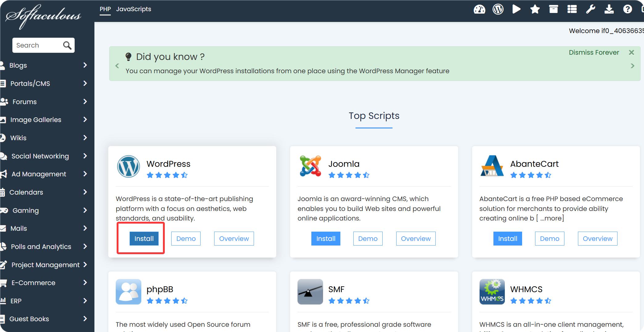Close the Did you know banner

(631, 53)
